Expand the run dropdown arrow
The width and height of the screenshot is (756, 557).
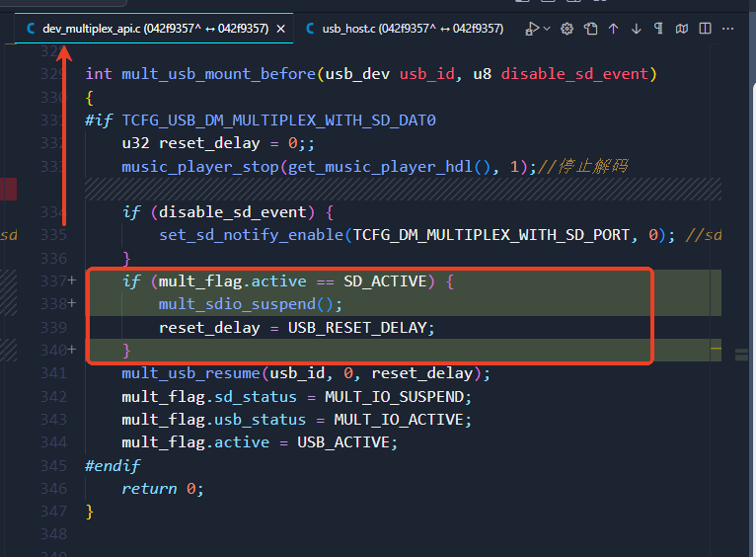(547, 29)
